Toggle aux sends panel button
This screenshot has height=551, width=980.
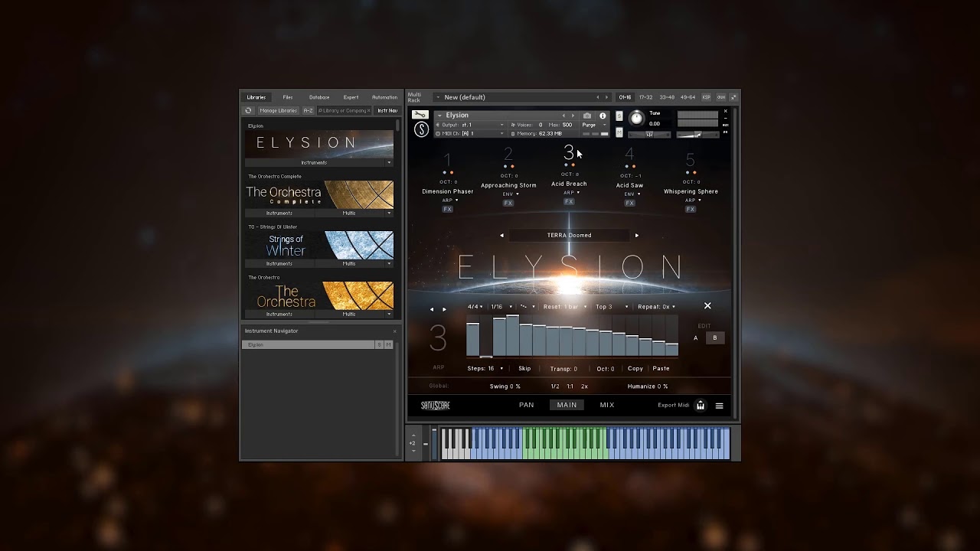(x=720, y=97)
